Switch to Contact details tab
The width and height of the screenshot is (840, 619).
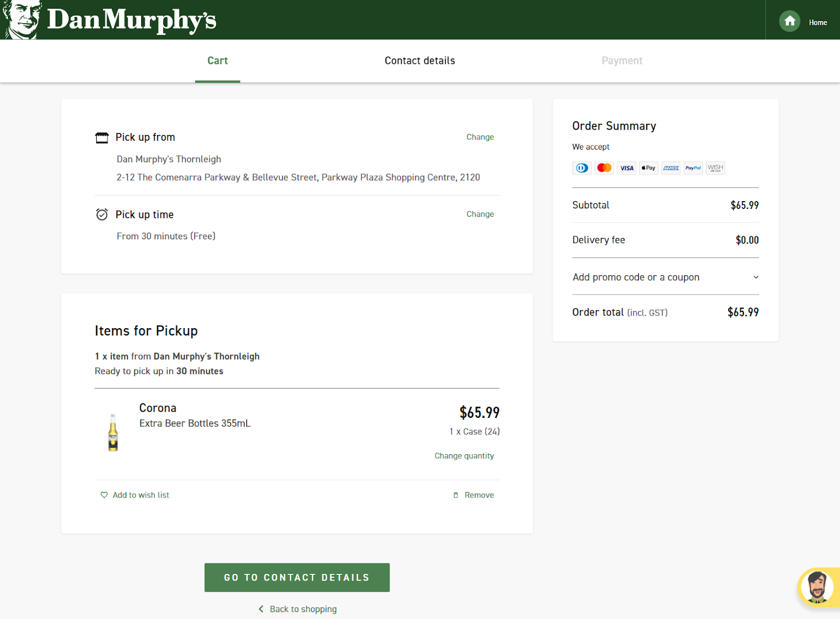419,61
